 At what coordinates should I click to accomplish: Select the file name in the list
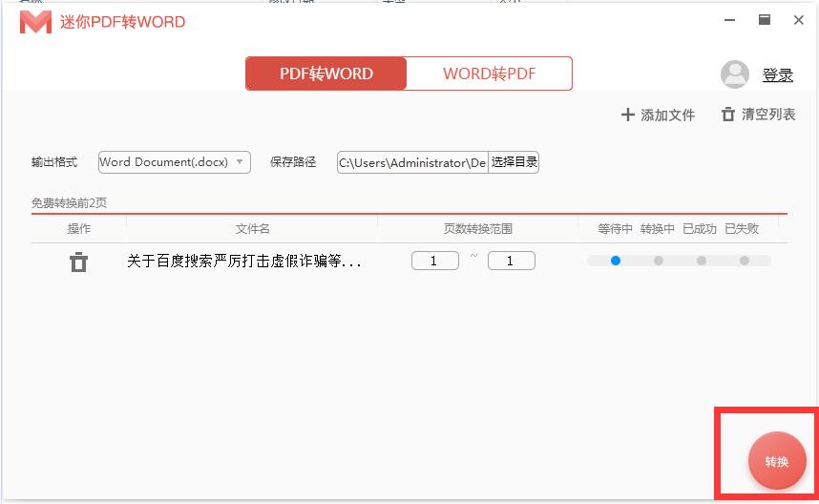coord(244,261)
